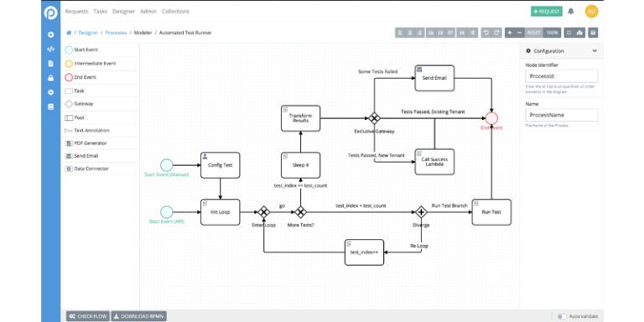
Task: Click the Node Identifier input field
Action: click(x=562, y=76)
